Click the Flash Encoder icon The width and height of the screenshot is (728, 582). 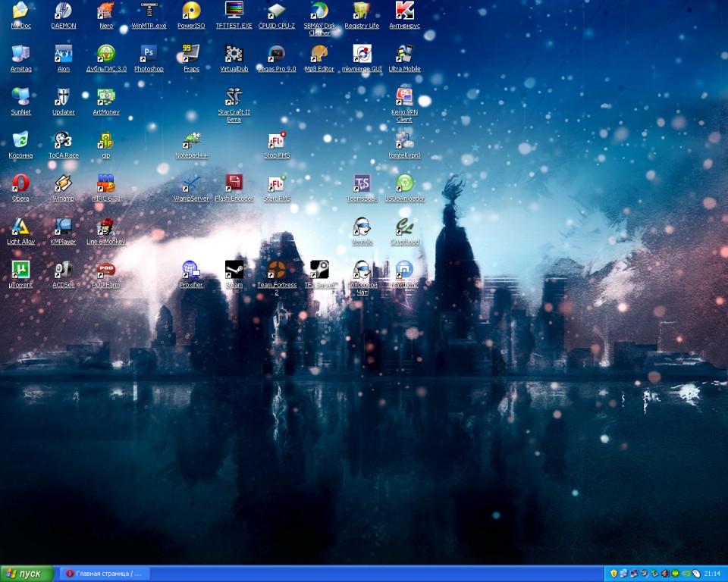234,183
